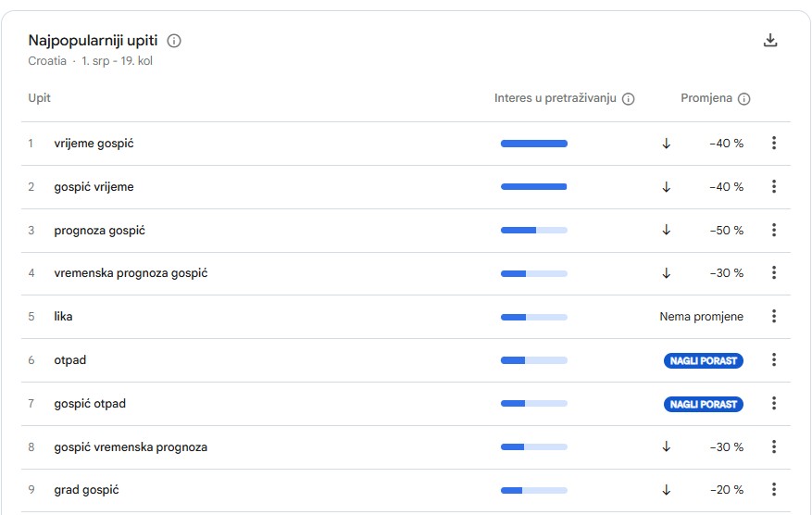This screenshot has height=515, width=812.
Task: Open more options for vrijeme gospić row
Action: coord(774,143)
